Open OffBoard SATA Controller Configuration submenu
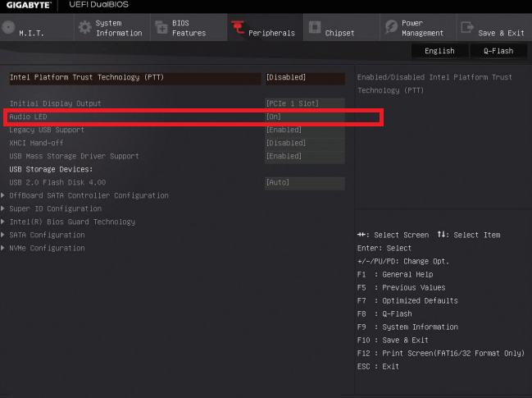532x398 pixels. 89,195
